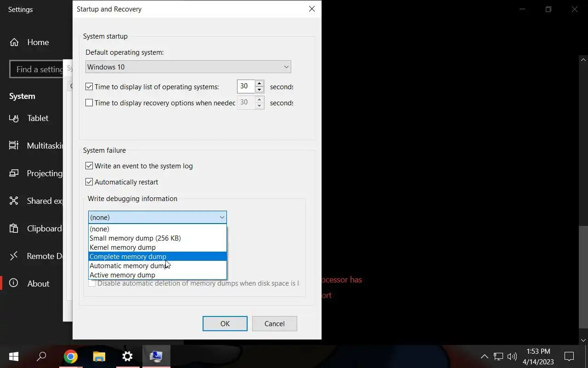Uncheck Write an event to the system log
The width and height of the screenshot is (588, 368).
[x=89, y=166]
